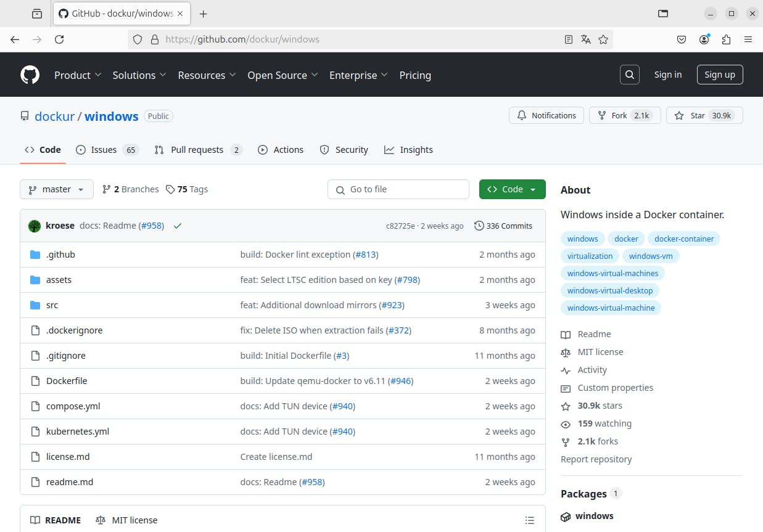The width and height of the screenshot is (763, 532).
Task: Select the docker-container topic tag
Action: tap(684, 239)
